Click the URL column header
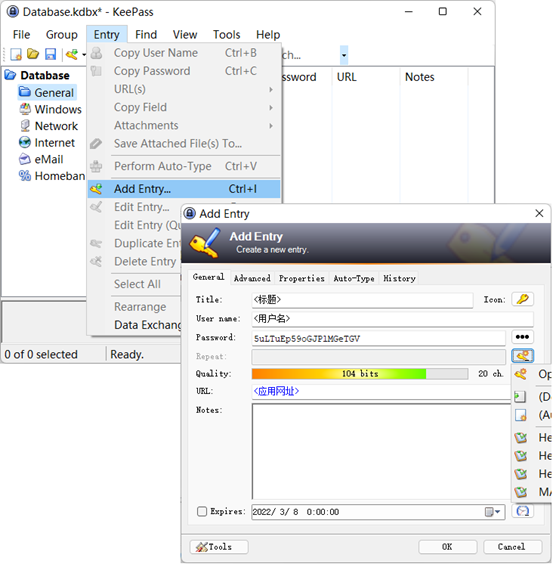Image resolution: width=553 pixels, height=564 pixels. tap(366, 77)
